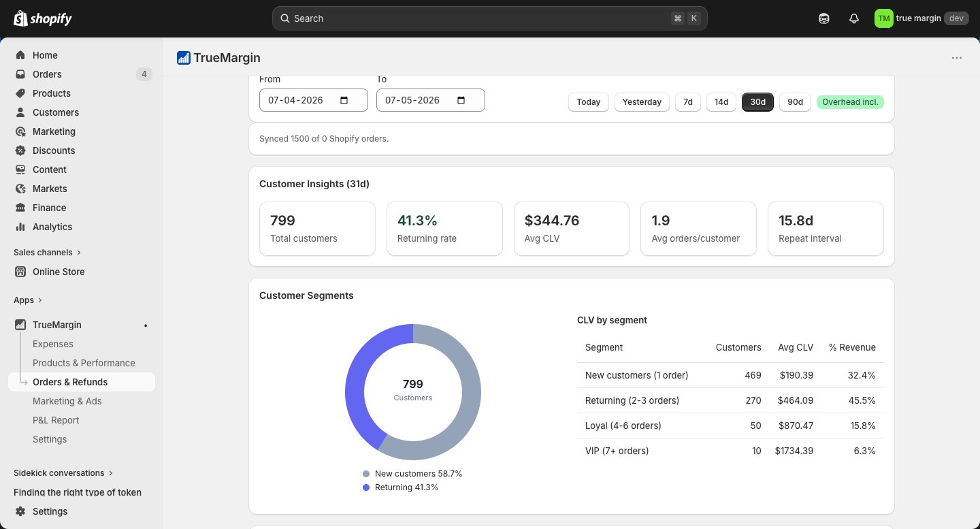980x529 pixels.
Task: Select the 30d date range
Action: coord(758,102)
